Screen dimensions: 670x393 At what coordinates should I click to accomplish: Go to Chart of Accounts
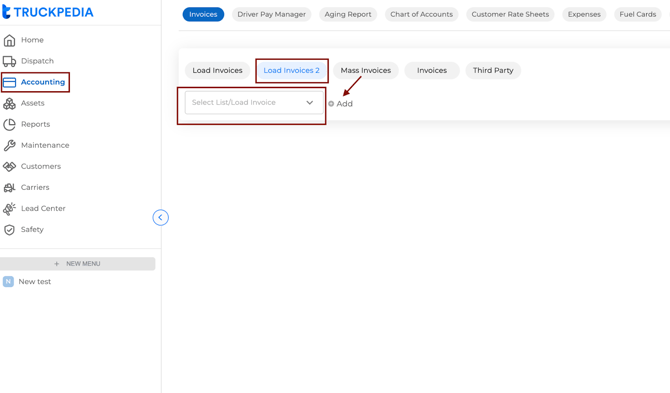pyautogui.click(x=421, y=14)
